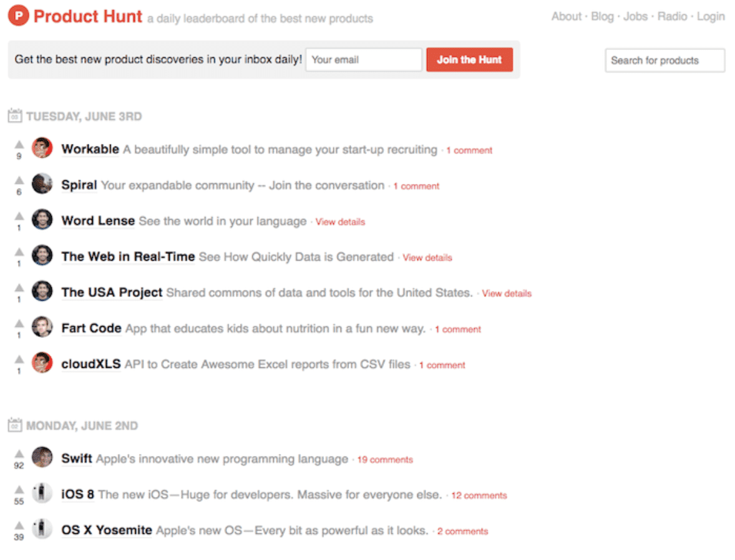The image size is (735, 560).
Task: Open the About page
Action: (565, 16)
